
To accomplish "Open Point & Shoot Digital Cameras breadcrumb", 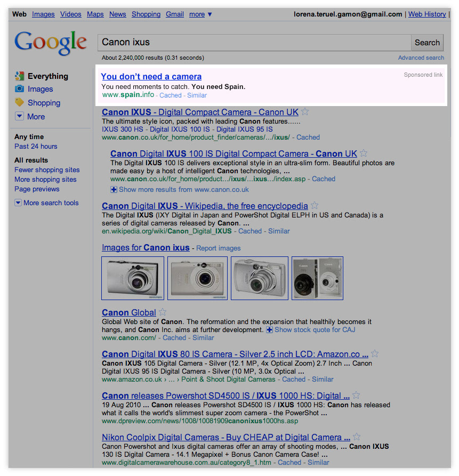I will pyautogui.click(x=228, y=379).
